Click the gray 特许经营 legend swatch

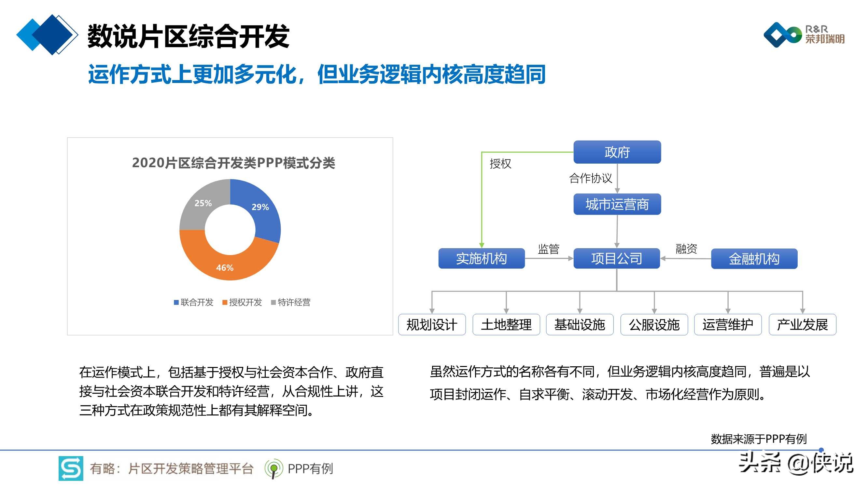[273, 303]
